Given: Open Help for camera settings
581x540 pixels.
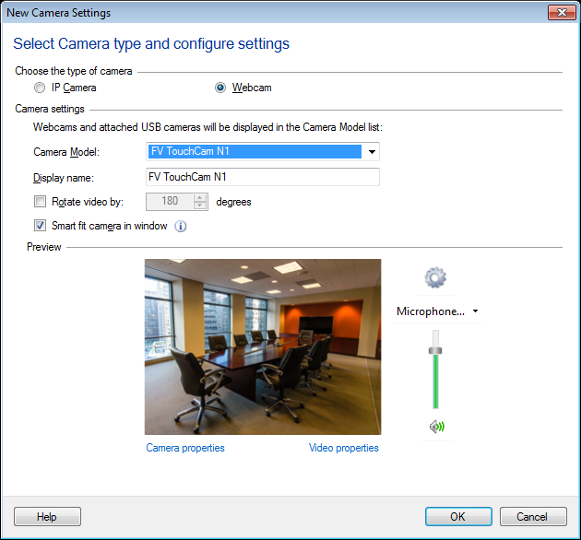Looking at the screenshot, I should (x=47, y=516).
